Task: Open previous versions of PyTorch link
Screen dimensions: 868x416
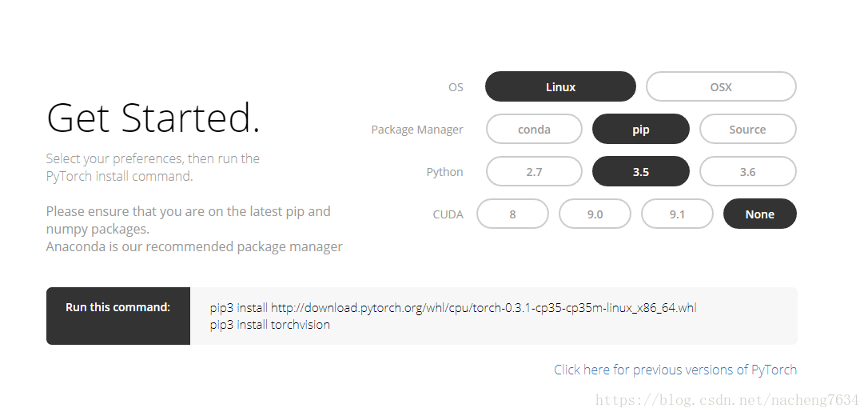Action: coord(675,370)
